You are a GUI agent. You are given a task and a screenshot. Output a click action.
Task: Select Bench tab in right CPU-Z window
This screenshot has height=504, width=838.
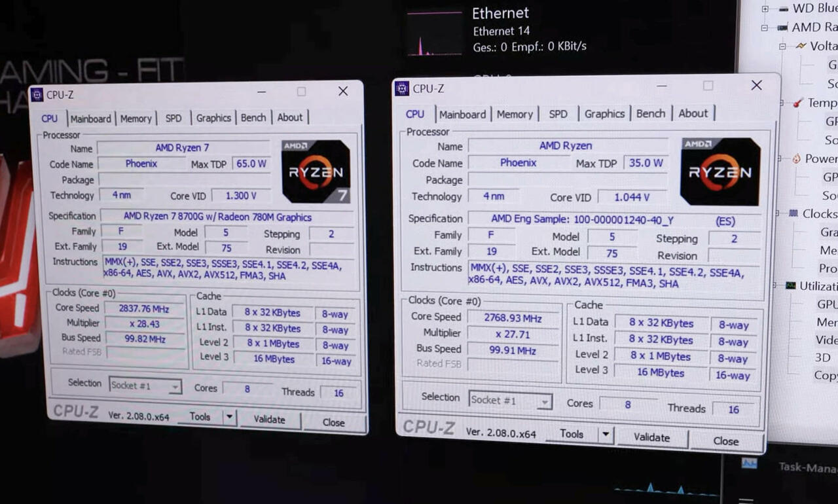(x=651, y=114)
